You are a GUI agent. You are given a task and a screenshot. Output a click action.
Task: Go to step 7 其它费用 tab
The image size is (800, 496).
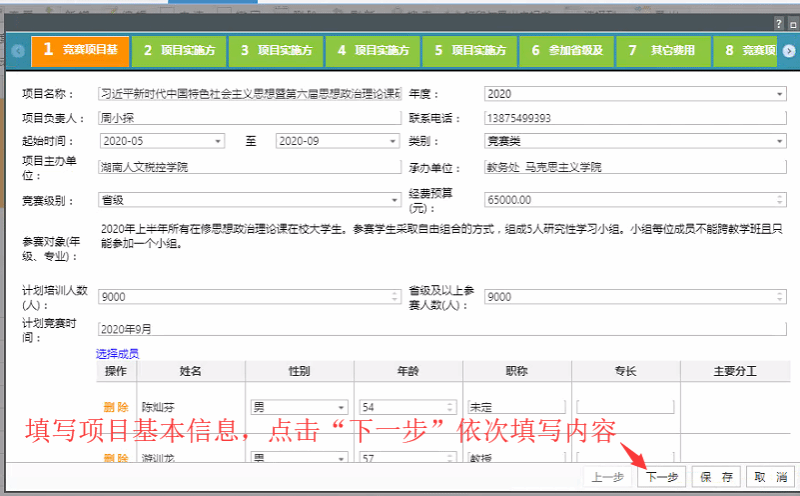(663, 50)
